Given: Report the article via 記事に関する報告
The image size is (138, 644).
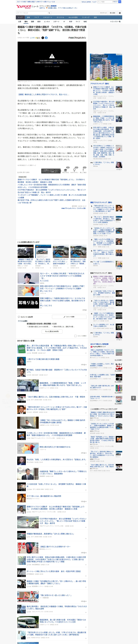Looking at the screenshot, I should (x=24, y=172).
